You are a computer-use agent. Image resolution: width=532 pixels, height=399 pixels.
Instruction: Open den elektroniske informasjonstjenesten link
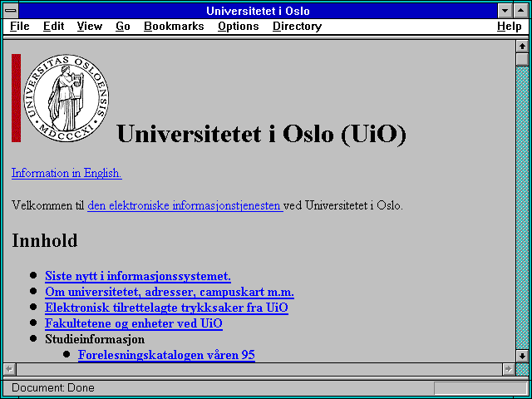tap(185, 205)
